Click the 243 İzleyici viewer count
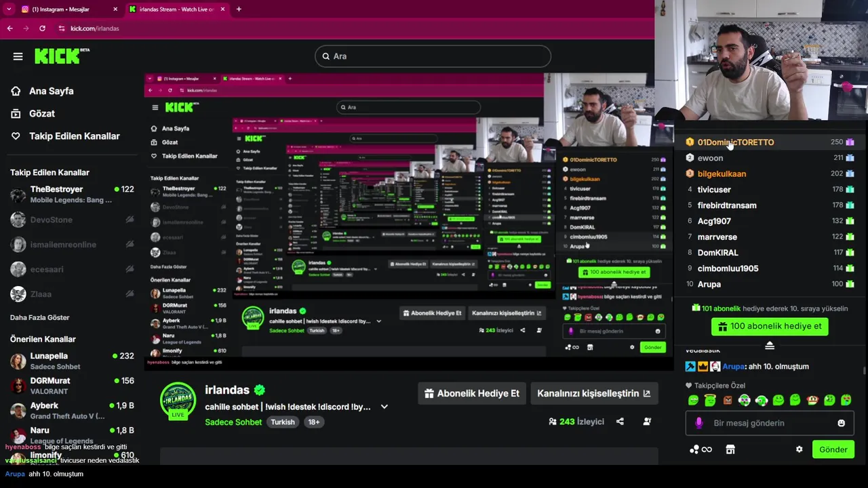This screenshot has width=868, height=488. point(576,422)
